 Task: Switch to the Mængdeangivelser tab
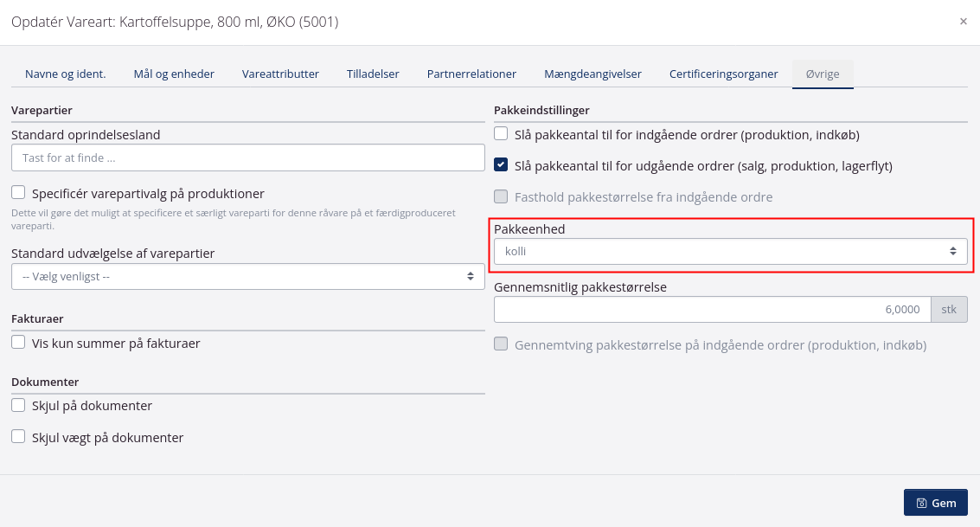tap(592, 74)
